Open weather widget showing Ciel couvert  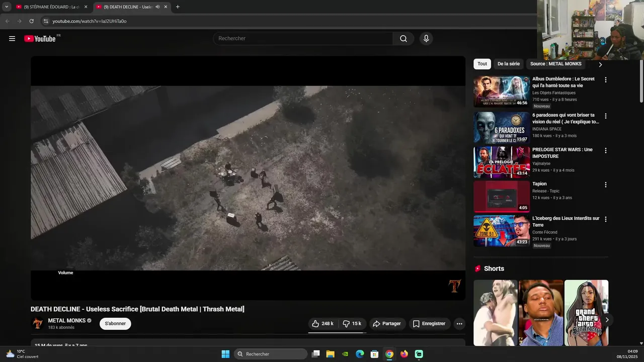[x=22, y=354]
